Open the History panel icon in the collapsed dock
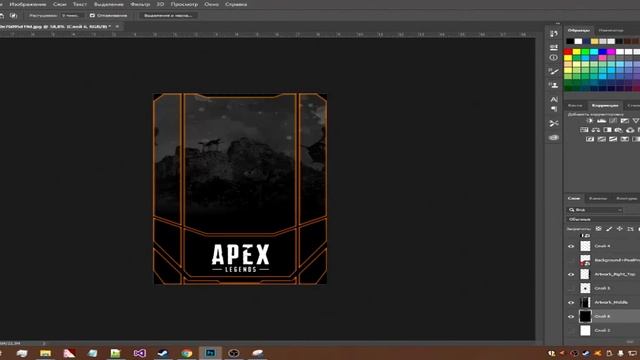Viewport: 640px width, 360px height. [x=554, y=34]
